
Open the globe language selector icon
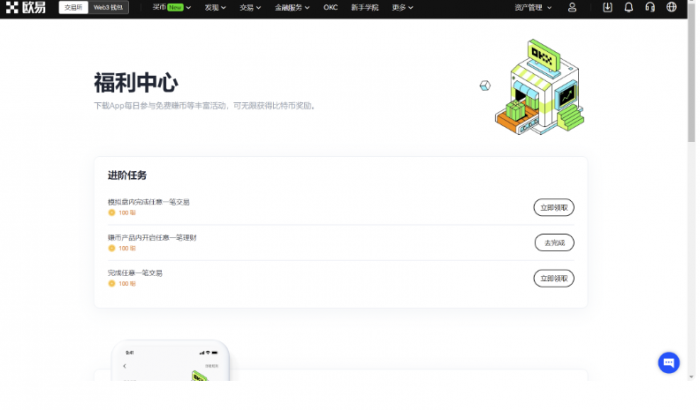point(671,7)
